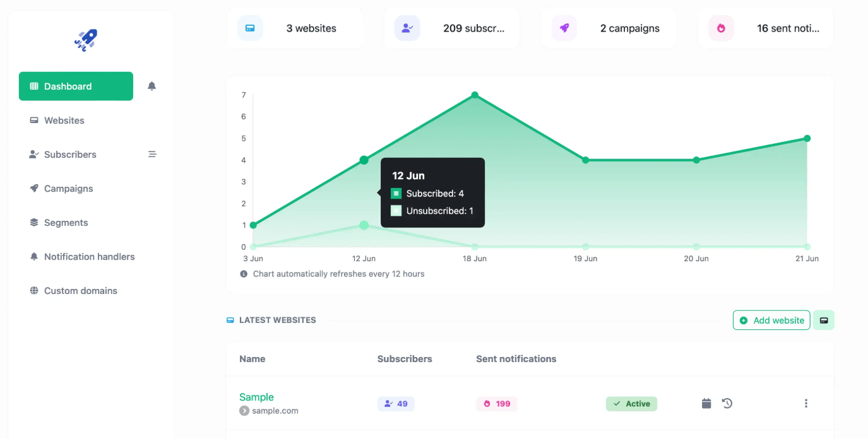
Task: Click the filter list icon next to Subscribers
Action: click(x=152, y=154)
